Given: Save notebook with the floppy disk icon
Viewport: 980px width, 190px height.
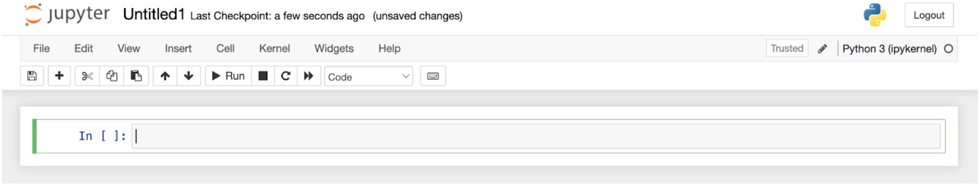Looking at the screenshot, I should [32, 76].
